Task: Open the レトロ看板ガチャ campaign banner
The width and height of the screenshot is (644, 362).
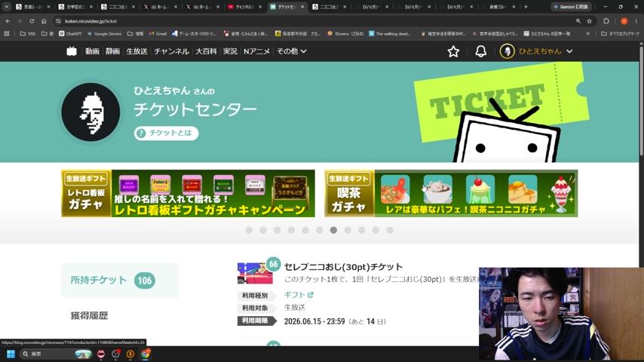Action: 188,193
